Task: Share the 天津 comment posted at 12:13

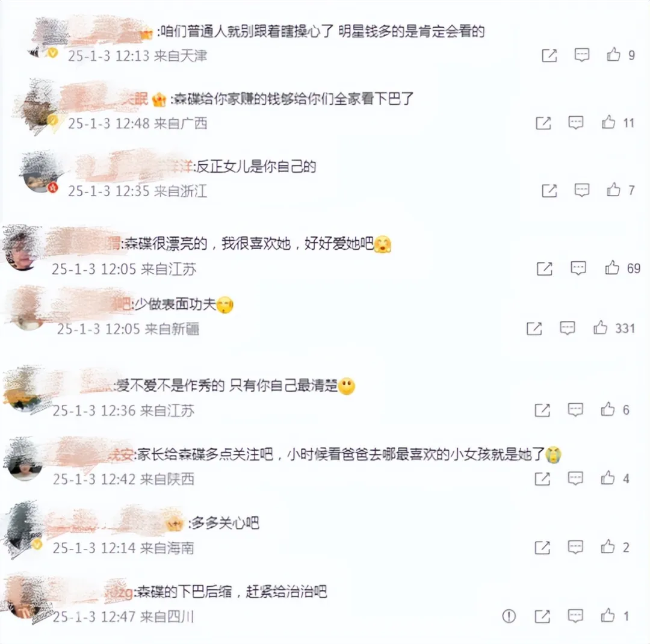Action: 549,55
